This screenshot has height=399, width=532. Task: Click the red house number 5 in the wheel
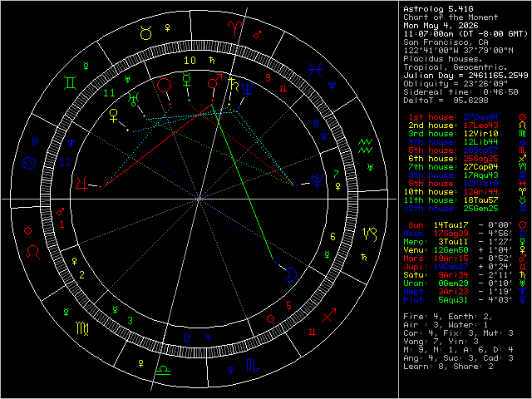point(288,306)
